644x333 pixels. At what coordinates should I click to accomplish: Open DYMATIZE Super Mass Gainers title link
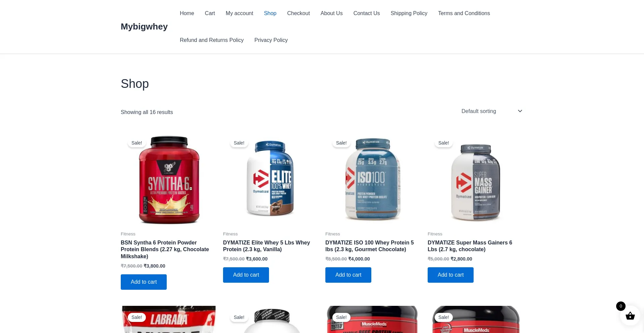pyautogui.click(x=470, y=246)
